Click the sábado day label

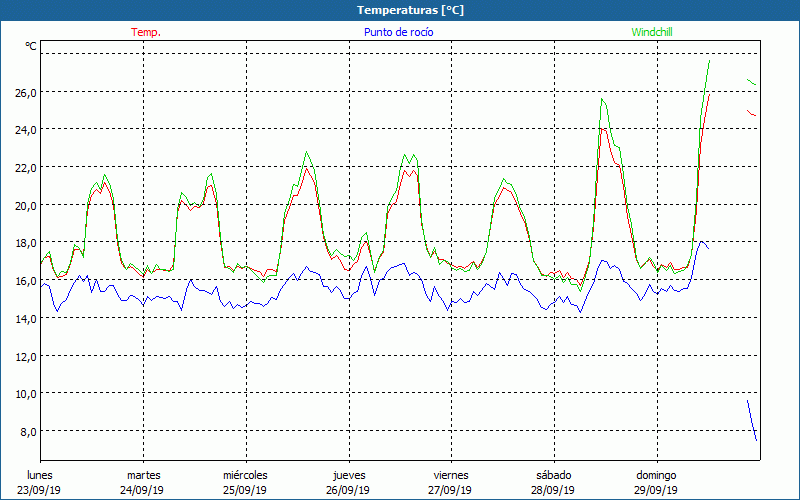pyautogui.click(x=554, y=475)
